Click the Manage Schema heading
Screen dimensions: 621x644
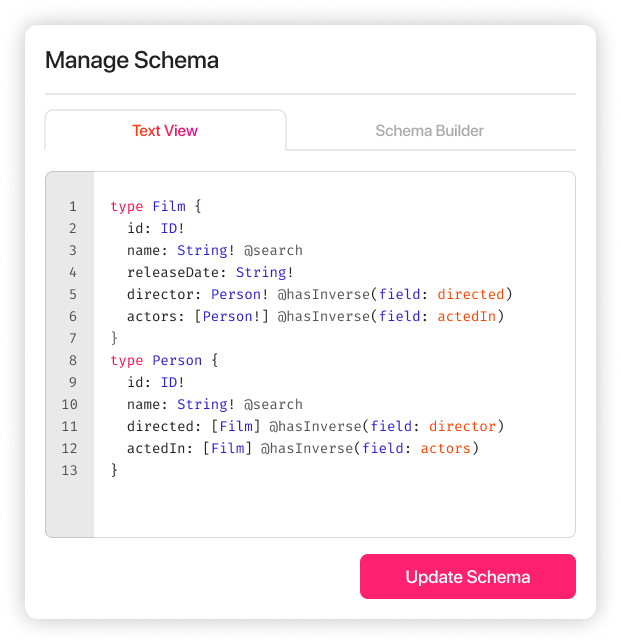coord(132,60)
